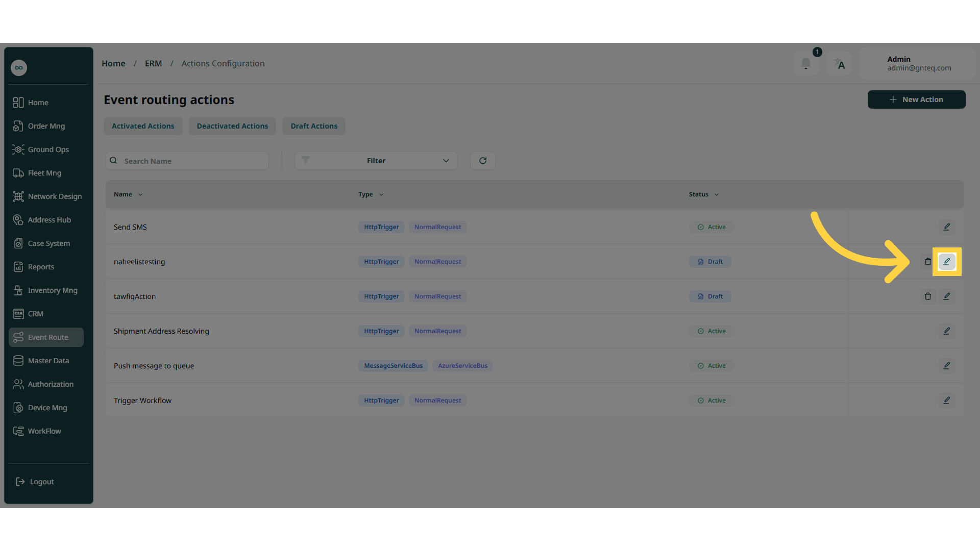Viewport: 980px width, 551px height.
Task: Edit the Send SMS action
Action: [x=947, y=227]
